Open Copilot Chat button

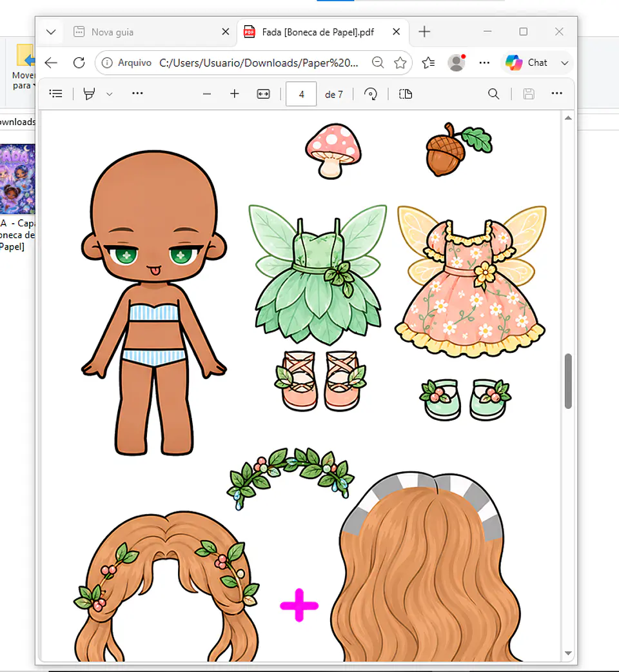(x=526, y=63)
